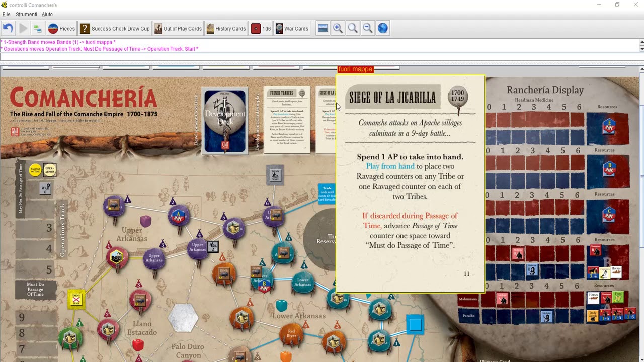The image size is (644, 362).
Task: Click the Siege of La Jicarilla card
Action: (x=410, y=184)
